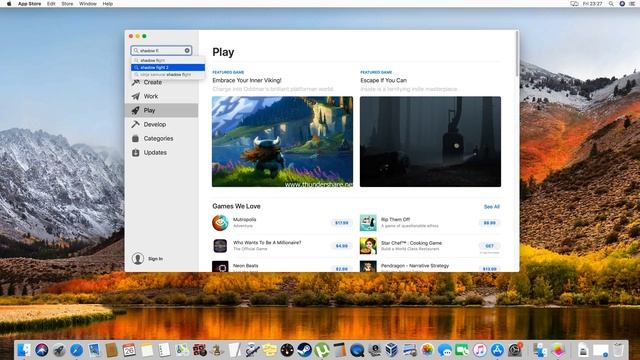The height and width of the screenshot is (360, 640).
Task: Open Maps from the Dock
Action: click(182, 350)
